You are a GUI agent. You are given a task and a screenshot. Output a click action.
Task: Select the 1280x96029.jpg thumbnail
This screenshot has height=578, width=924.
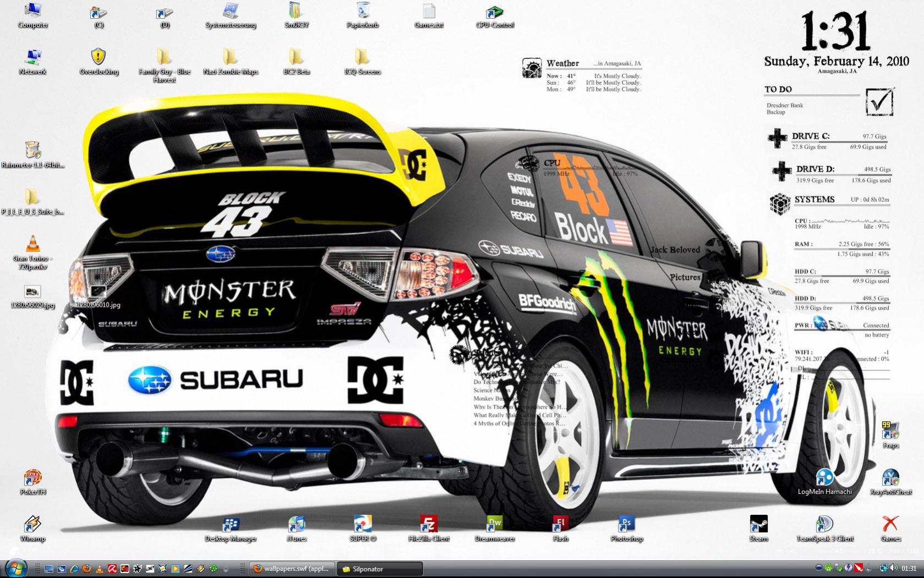(x=33, y=296)
